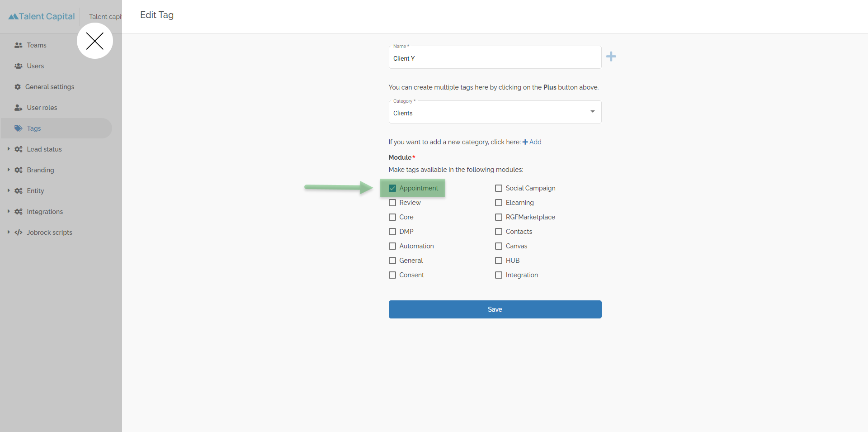Click the User roles icon
868x432 pixels.
pyautogui.click(x=19, y=108)
